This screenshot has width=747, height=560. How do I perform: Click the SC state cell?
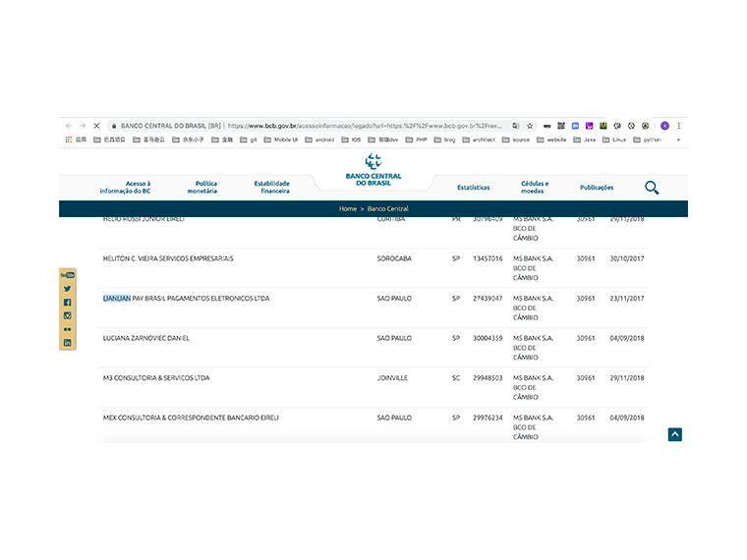pyautogui.click(x=456, y=378)
